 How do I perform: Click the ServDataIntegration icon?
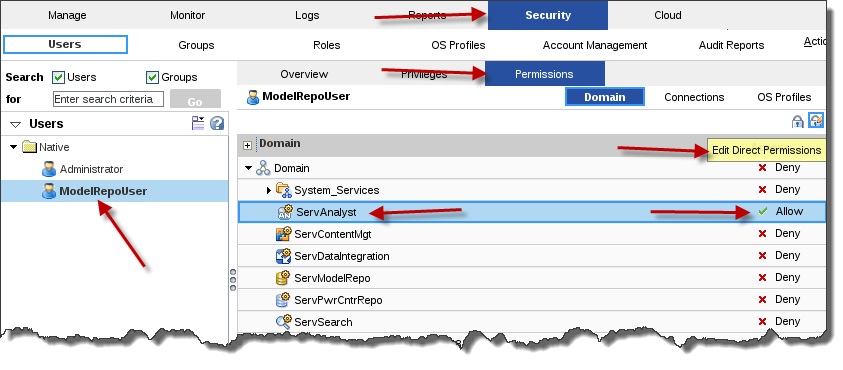[x=283, y=256]
